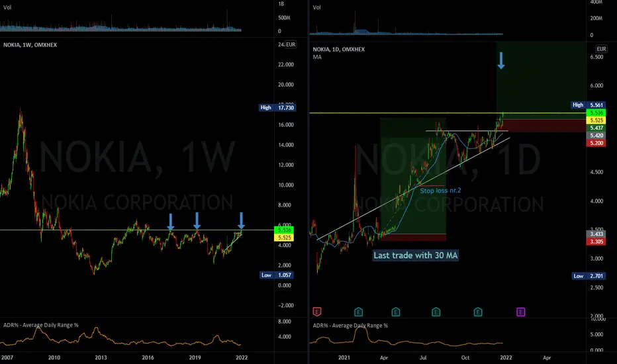Click the 2016 label on weekly time axis
The image size is (617, 364).
pyautogui.click(x=148, y=357)
